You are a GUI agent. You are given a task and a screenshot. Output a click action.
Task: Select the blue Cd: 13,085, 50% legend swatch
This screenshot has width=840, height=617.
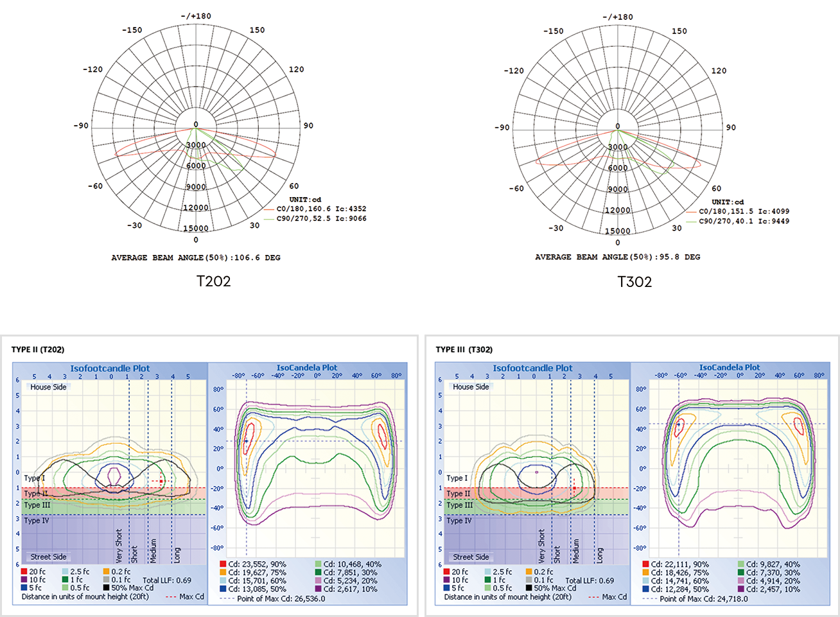pos(223,589)
